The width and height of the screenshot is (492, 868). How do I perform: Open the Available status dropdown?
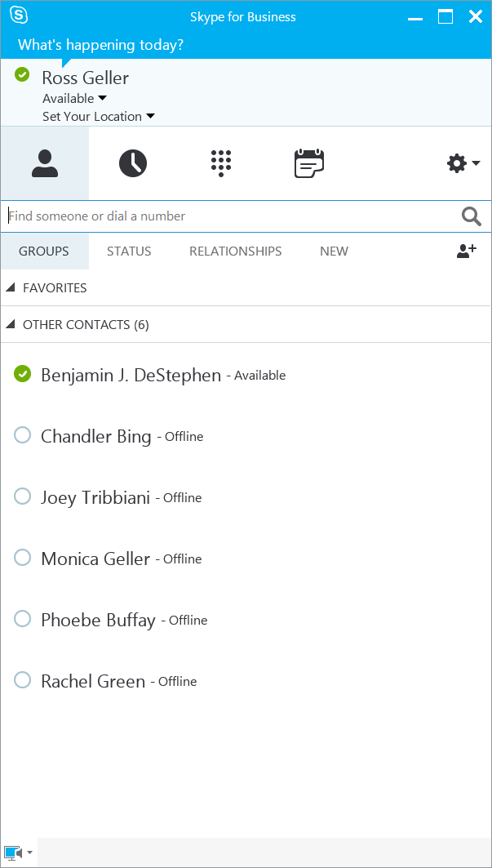[74, 99]
